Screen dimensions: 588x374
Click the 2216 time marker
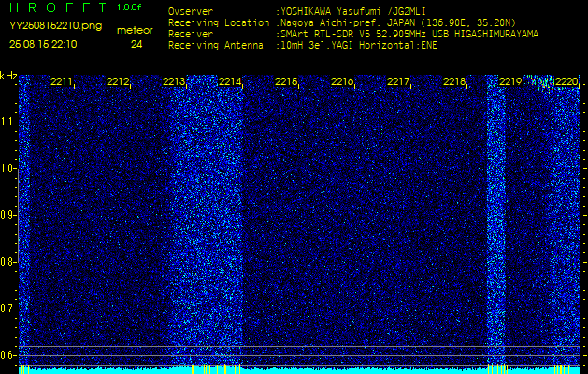point(341,81)
